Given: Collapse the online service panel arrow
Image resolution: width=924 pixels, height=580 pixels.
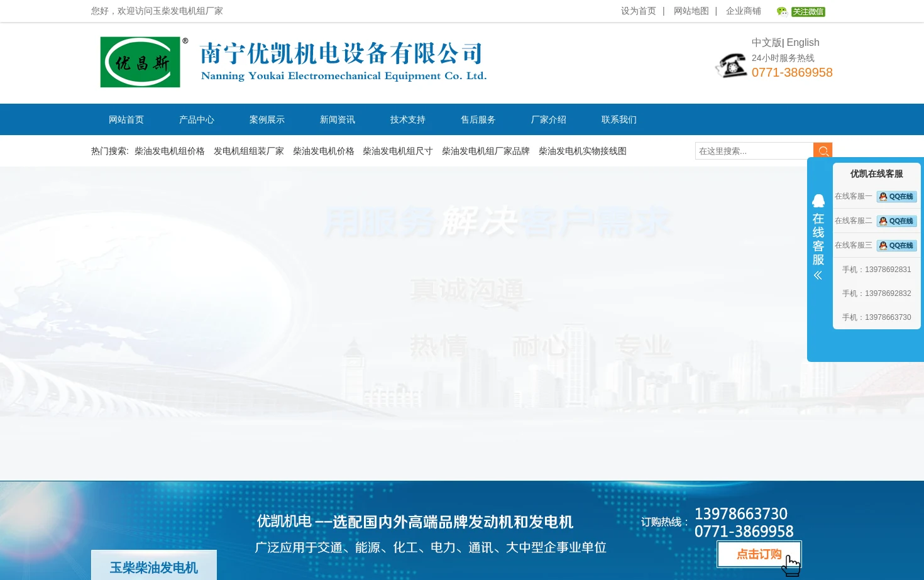Looking at the screenshot, I should pyautogui.click(x=818, y=275).
